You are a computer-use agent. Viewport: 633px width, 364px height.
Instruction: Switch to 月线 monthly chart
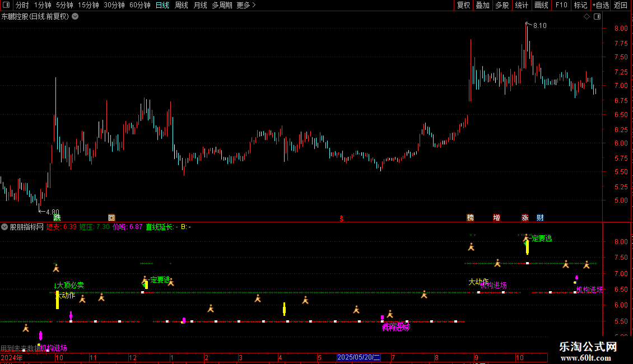pyautogui.click(x=200, y=5)
